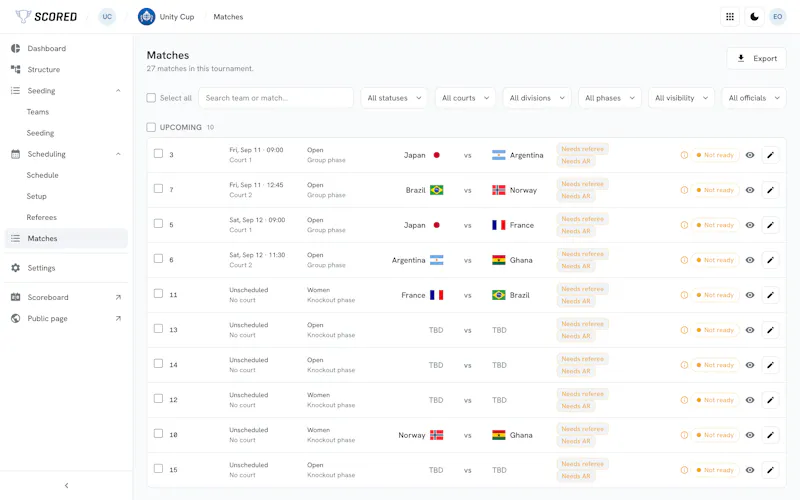Edit match 11 with pencil icon

770,295
